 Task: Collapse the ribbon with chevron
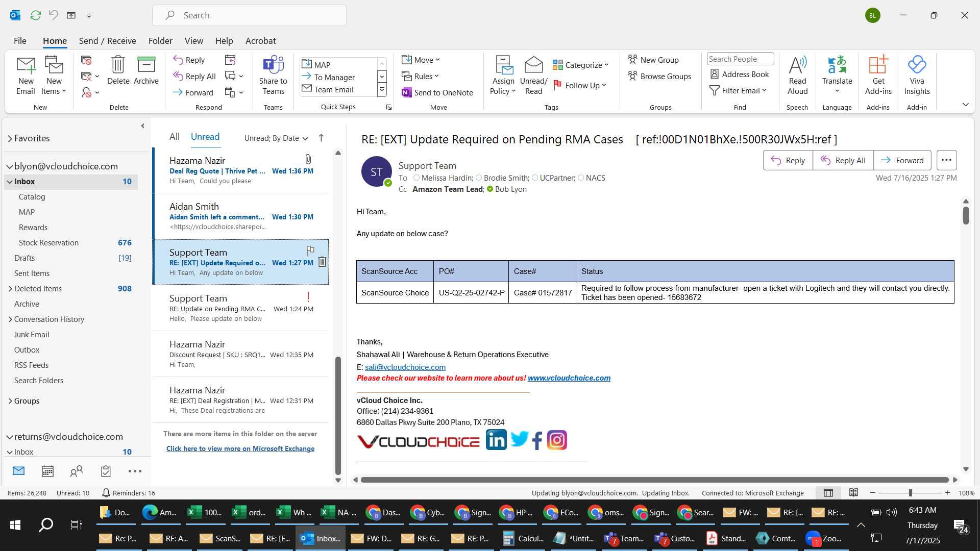tap(965, 105)
